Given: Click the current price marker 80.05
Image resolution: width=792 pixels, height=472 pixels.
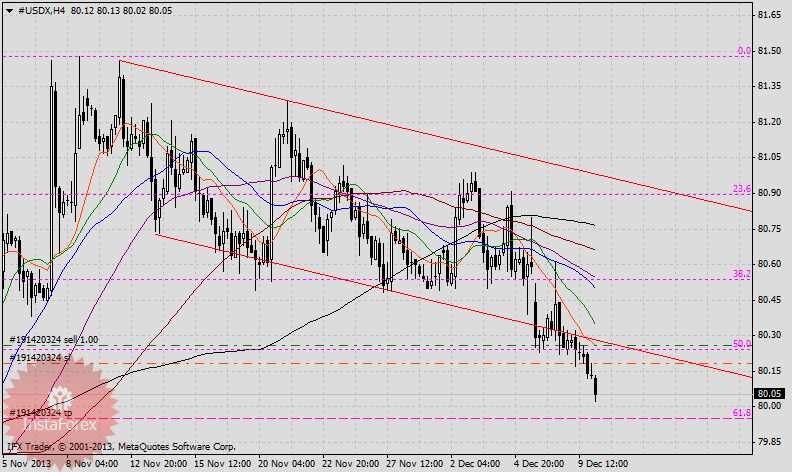Looking at the screenshot, I should pyautogui.click(x=769, y=394).
